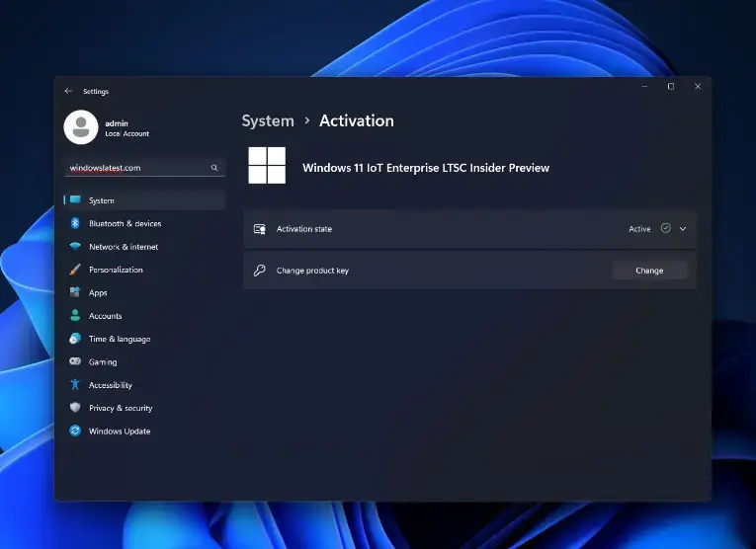This screenshot has width=756, height=549.
Task: Open Bluetooth & devices label
Action: (125, 223)
